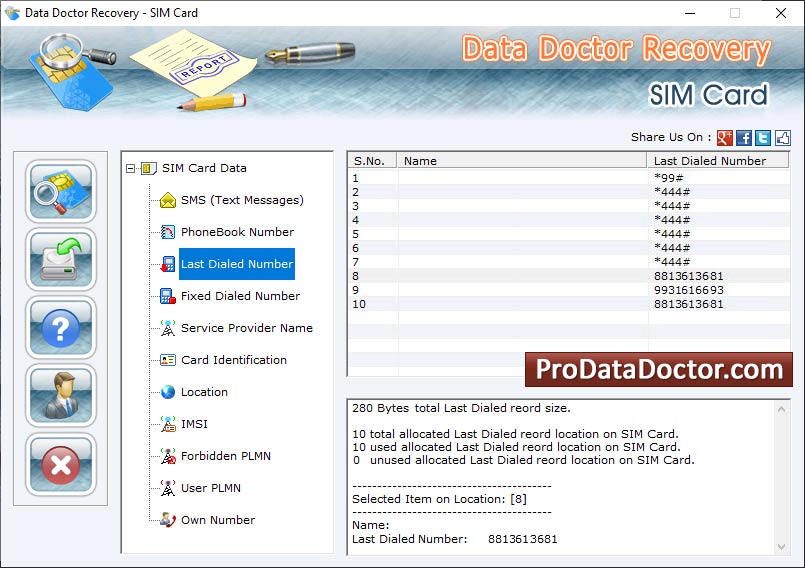Click the IMSI tower icon
Screen dimensions: 805x568
click(x=168, y=424)
